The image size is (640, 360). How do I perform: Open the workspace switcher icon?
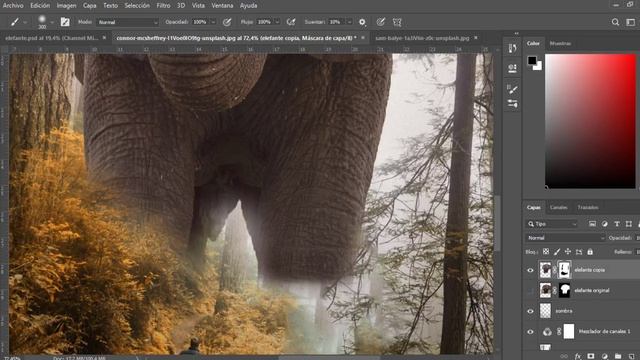(631, 22)
